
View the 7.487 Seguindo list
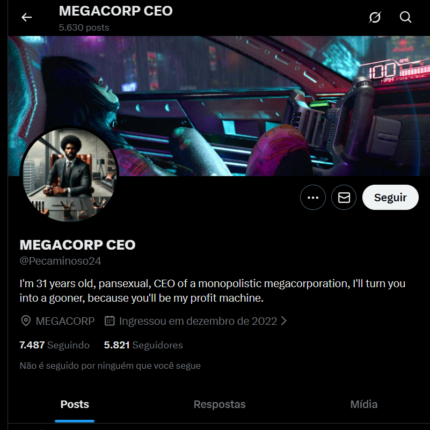click(54, 345)
